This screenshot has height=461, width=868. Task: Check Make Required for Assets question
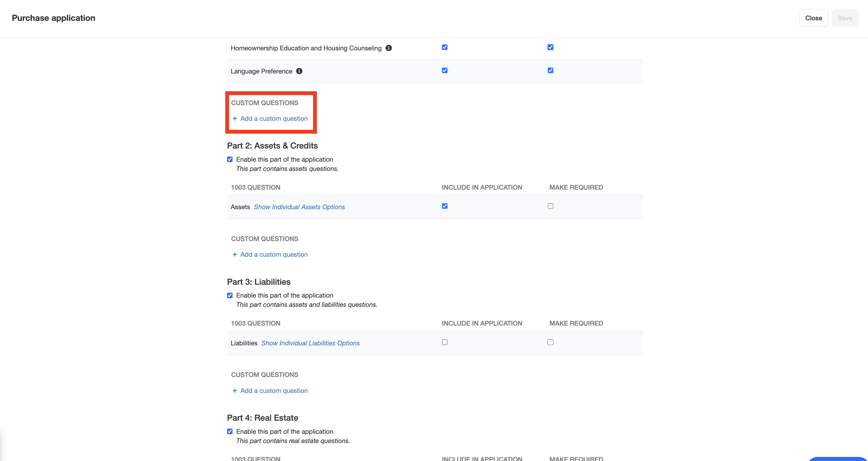click(x=550, y=206)
